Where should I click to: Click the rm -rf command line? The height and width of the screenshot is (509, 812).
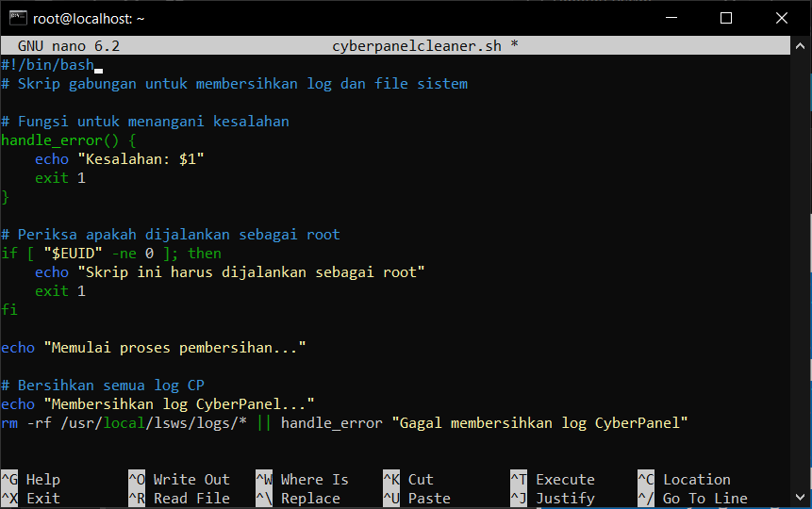tap(344, 423)
